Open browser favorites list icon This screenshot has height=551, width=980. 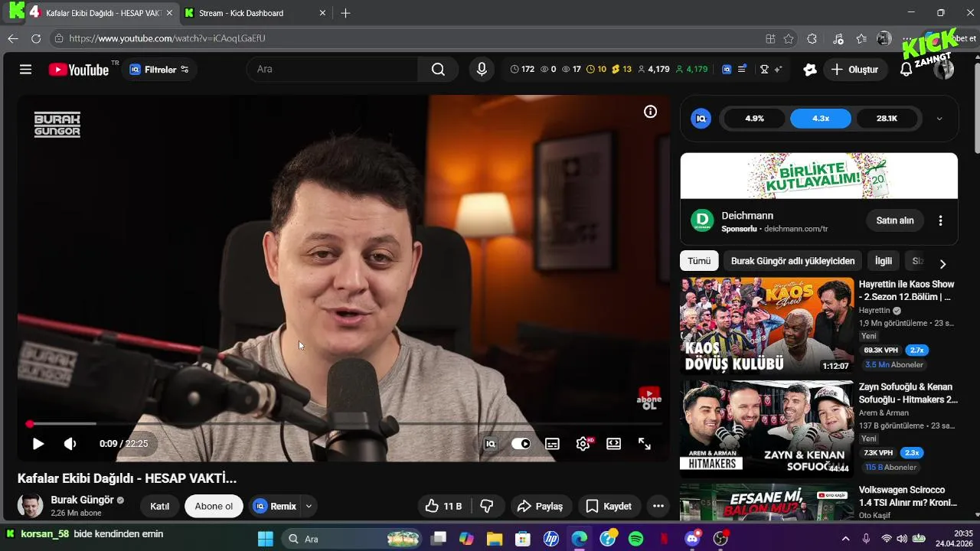[861, 38]
